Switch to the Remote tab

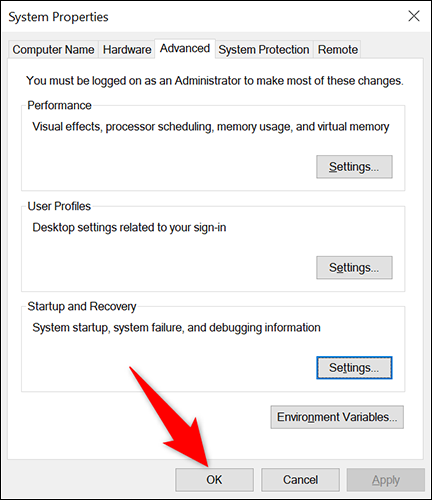338,50
